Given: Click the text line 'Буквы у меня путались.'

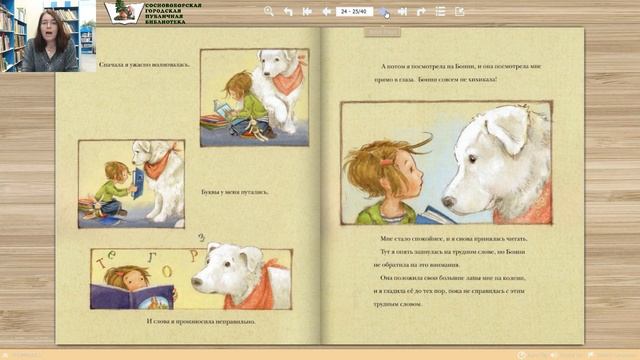Looking at the screenshot, I should (235, 192).
